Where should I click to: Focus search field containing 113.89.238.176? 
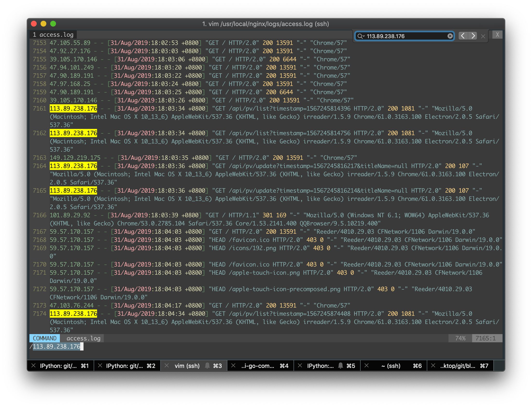(405, 36)
